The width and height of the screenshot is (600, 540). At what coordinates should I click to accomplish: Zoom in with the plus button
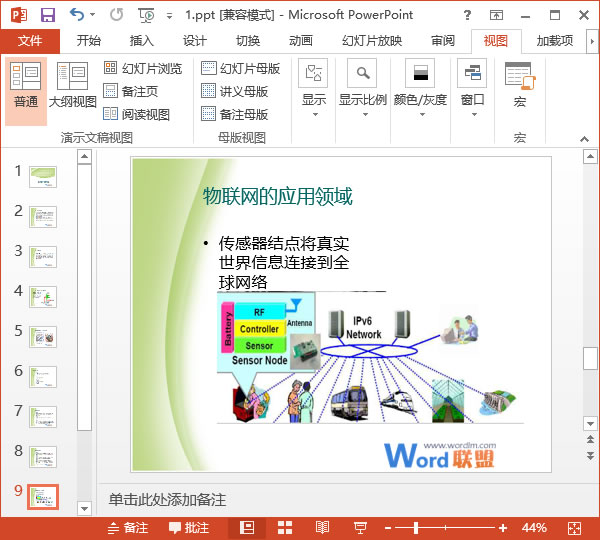[503, 529]
